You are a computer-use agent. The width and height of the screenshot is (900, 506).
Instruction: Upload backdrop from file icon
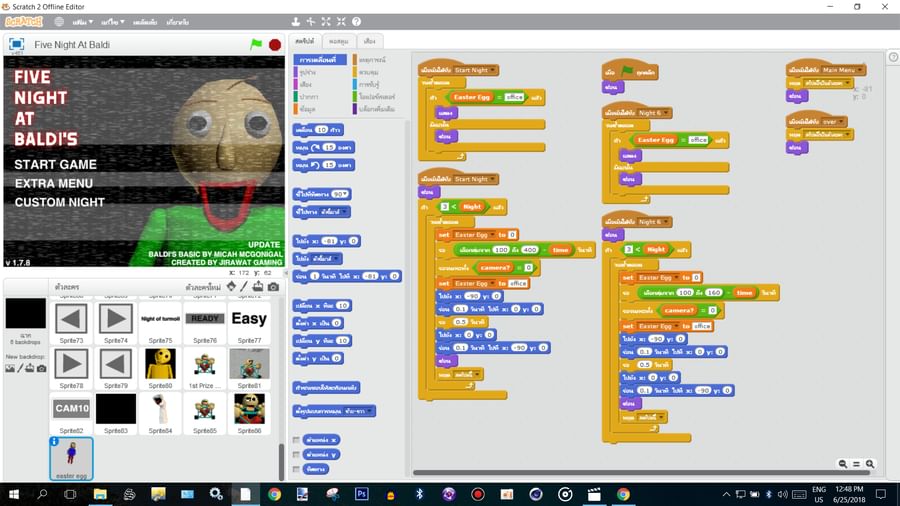pyautogui.click(x=30, y=368)
